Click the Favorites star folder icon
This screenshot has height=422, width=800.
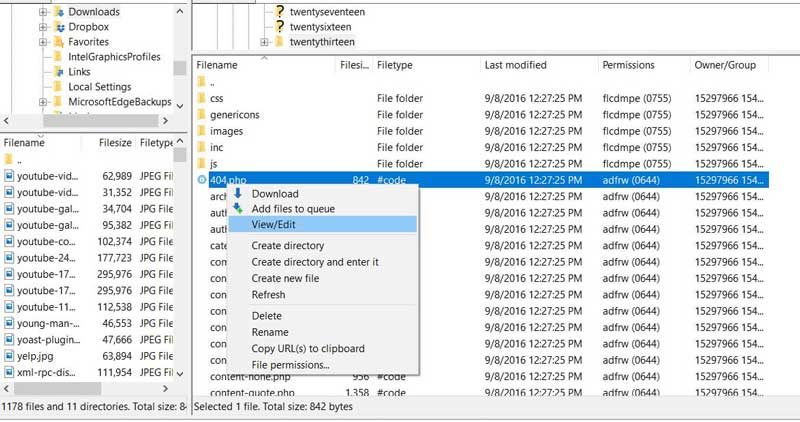coord(58,43)
